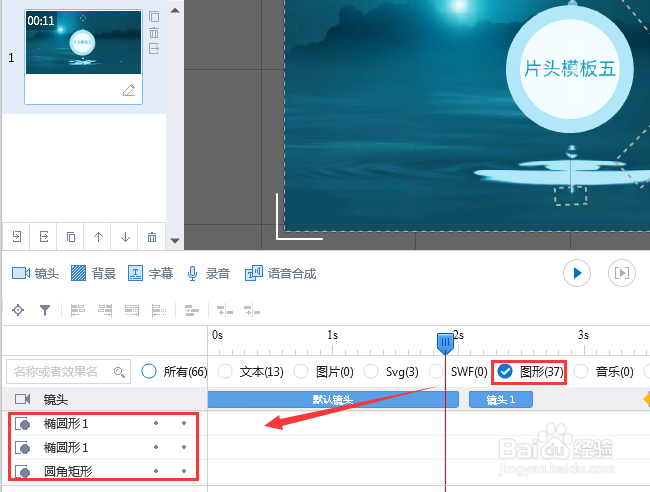This screenshot has width=650, height=492.
Task: Move scene up with the up arrow
Action: click(x=98, y=237)
